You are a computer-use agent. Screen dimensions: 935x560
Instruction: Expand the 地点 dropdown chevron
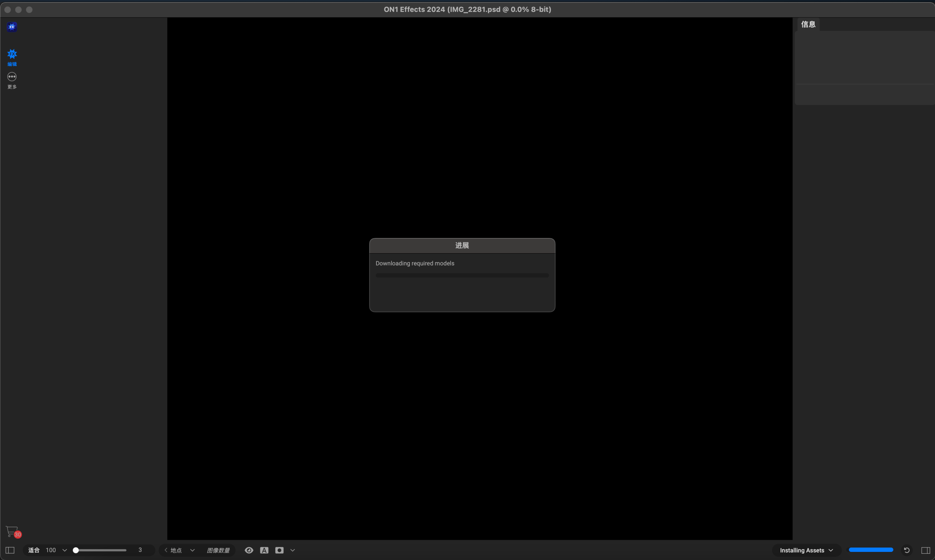point(192,550)
